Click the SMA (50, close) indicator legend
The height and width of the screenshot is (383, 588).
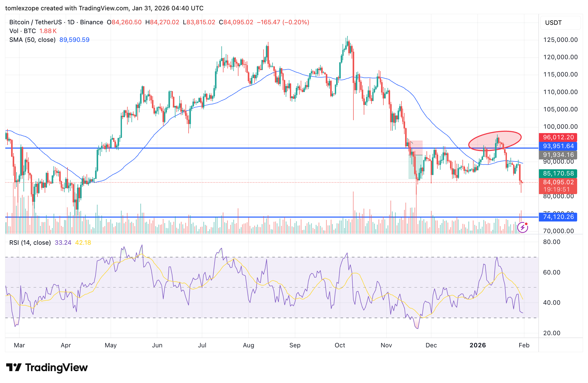click(x=32, y=40)
